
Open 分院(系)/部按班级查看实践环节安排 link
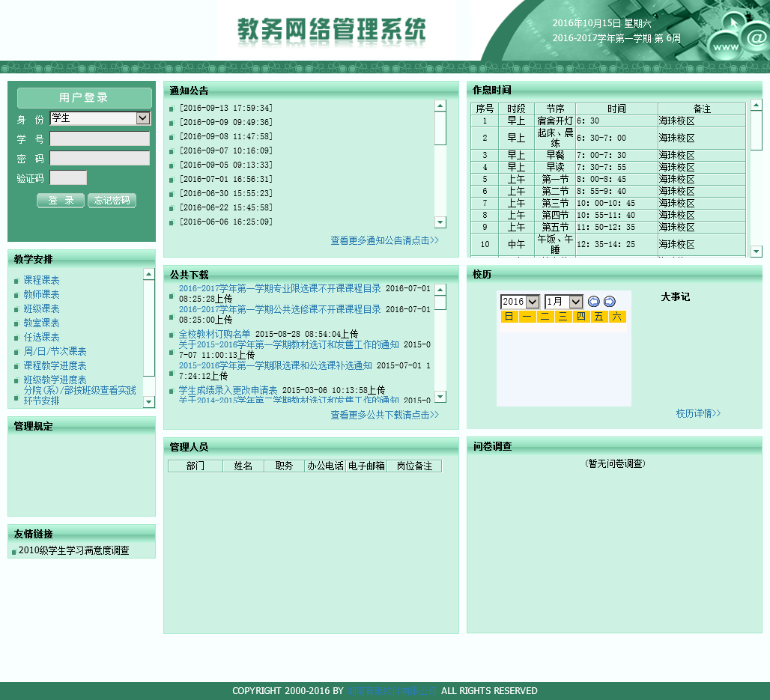coord(79,395)
